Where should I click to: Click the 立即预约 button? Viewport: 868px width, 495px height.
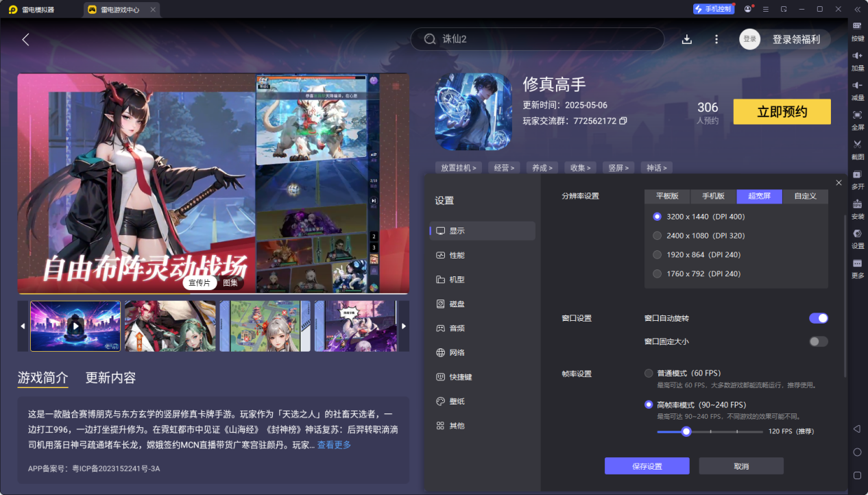(782, 112)
